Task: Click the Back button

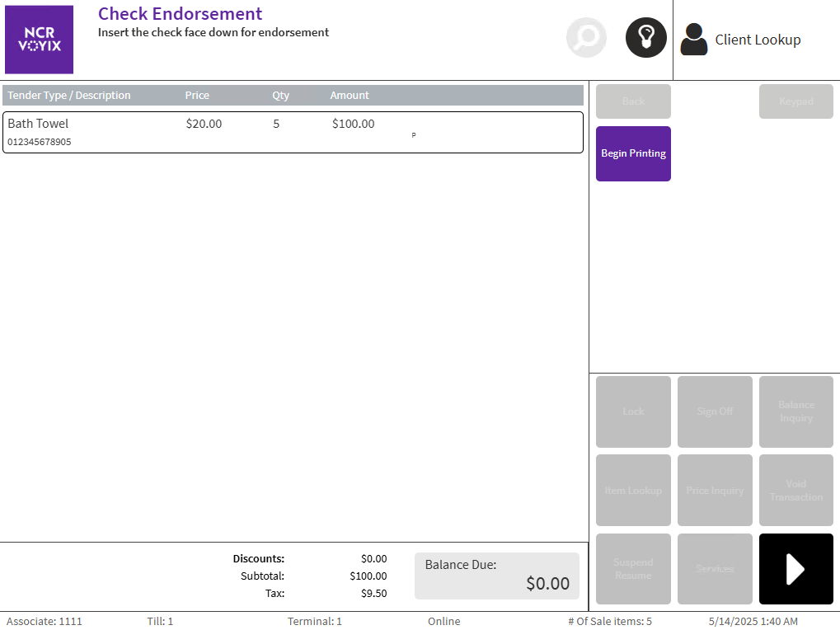Action: point(633,101)
